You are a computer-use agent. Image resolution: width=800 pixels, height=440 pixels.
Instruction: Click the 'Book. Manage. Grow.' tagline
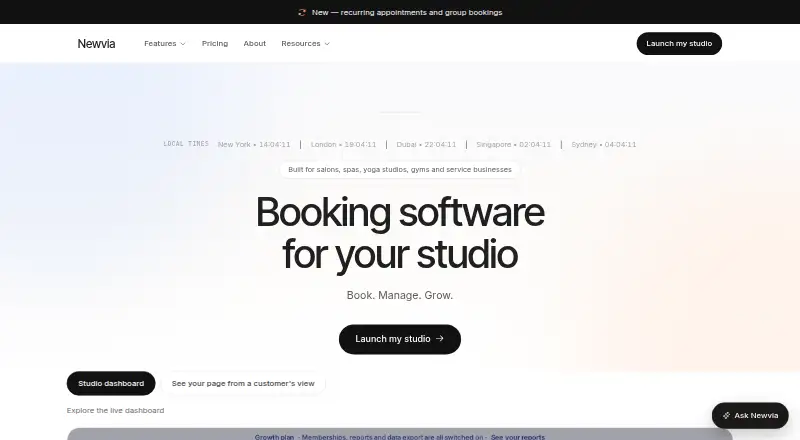pos(400,295)
